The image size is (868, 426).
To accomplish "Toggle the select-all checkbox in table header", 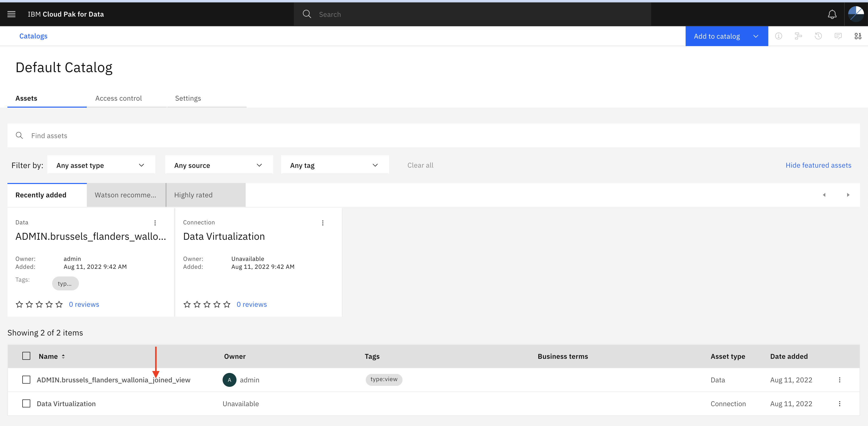I will pos(26,356).
